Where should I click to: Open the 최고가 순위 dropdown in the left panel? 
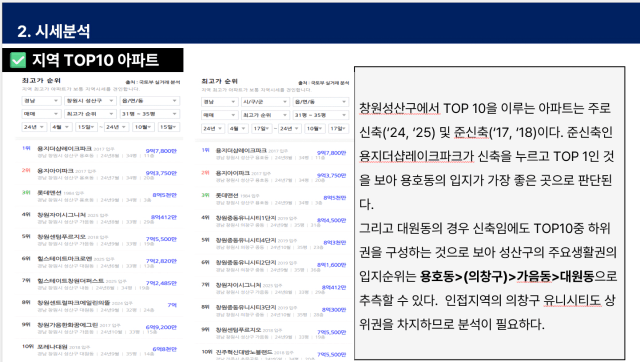tap(90, 114)
